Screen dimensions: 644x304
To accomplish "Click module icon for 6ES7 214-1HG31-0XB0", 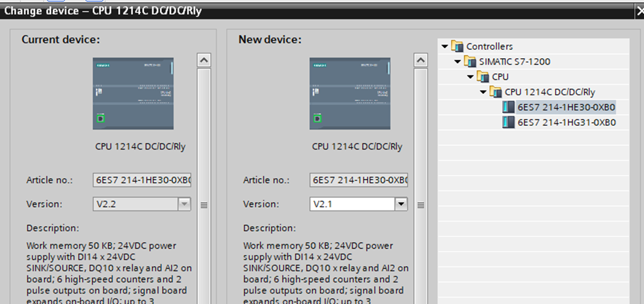I will pos(508,122).
